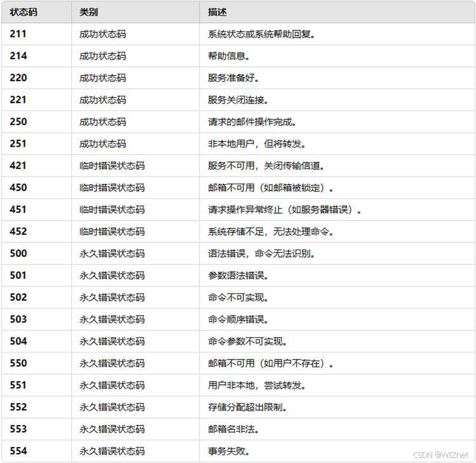Click description 邮箱不可用（如邮箱被锁定）

click(x=271, y=187)
